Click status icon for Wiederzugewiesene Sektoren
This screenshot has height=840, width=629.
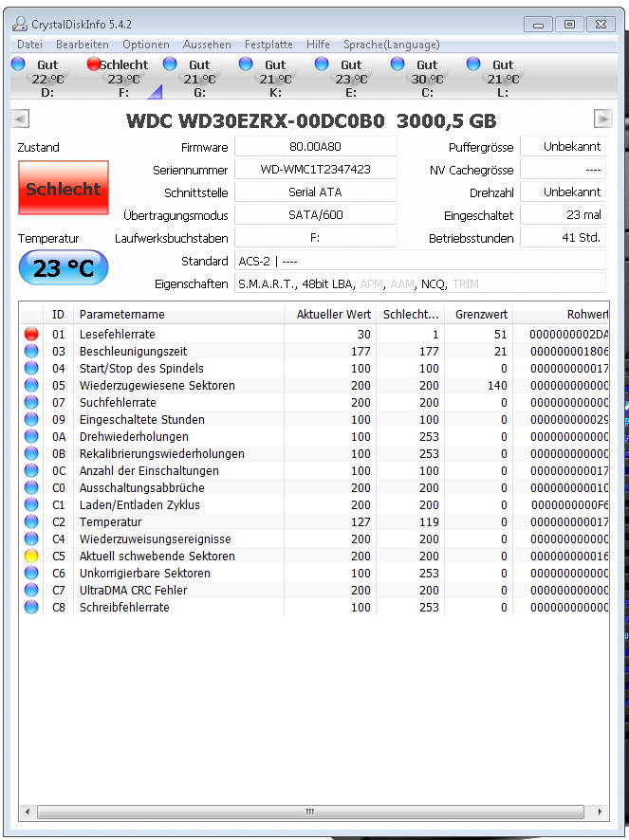tap(31, 385)
